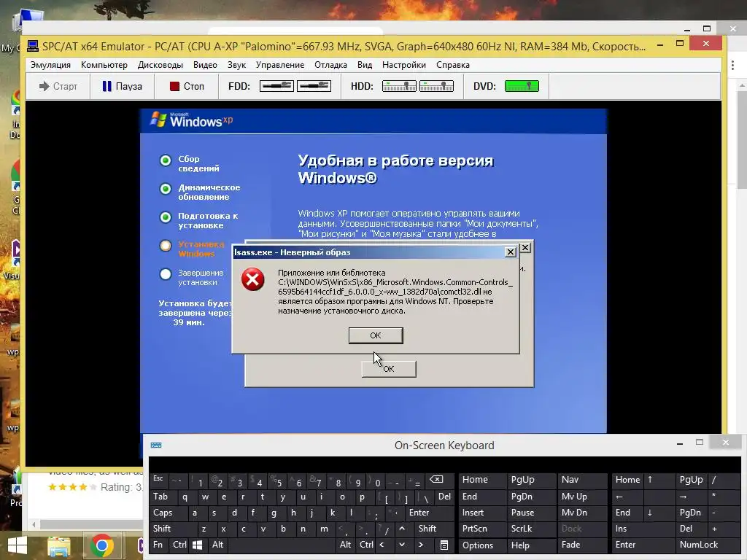Toggle the Fn key on On-Screen Keyboard
Image resolution: width=747 pixels, height=560 pixels.
158,545
